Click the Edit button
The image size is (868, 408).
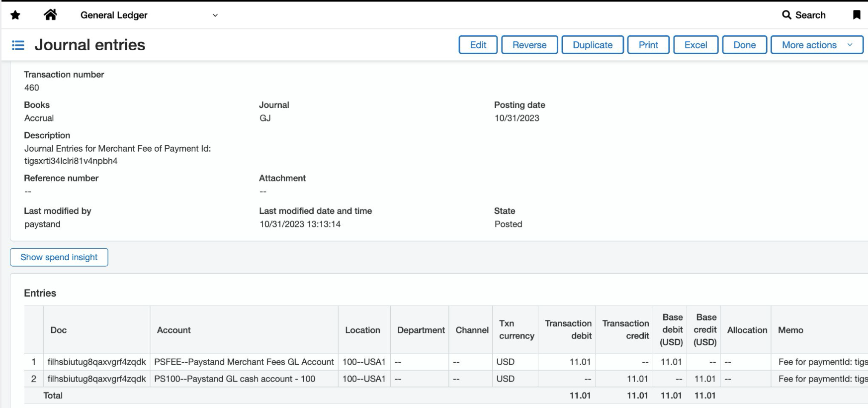(478, 45)
